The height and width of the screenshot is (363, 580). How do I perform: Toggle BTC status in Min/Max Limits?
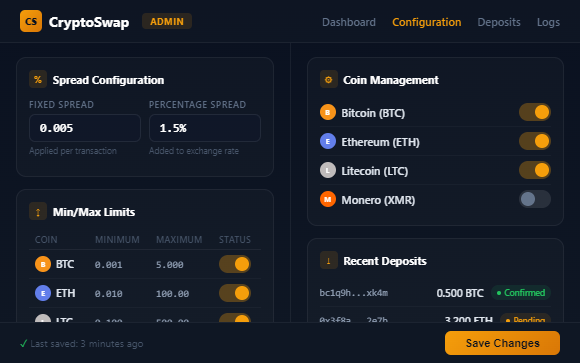pos(235,264)
